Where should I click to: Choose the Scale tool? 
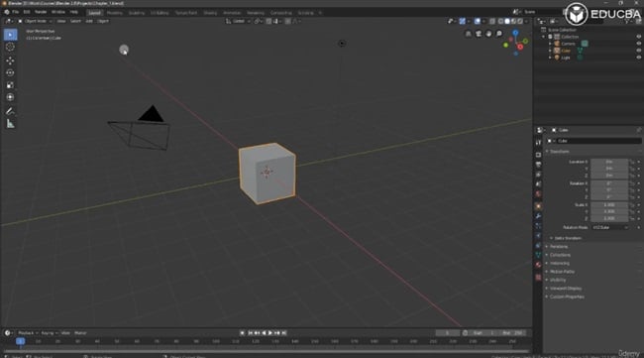point(10,85)
